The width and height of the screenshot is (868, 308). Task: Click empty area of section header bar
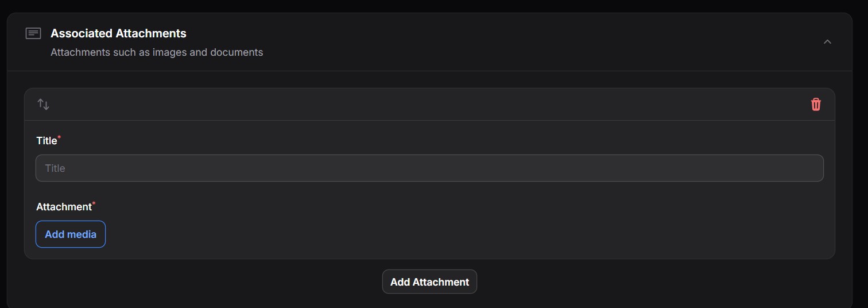tap(517, 42)
